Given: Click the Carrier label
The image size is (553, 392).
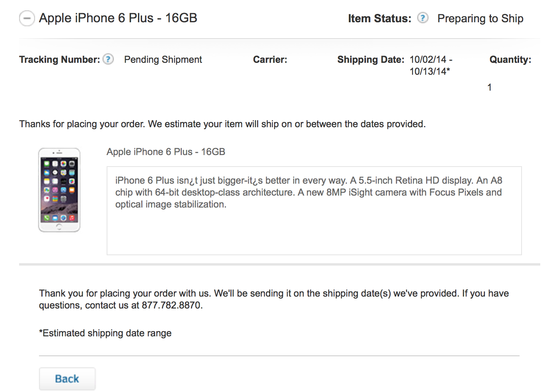Looking at the screenshot, I should [270, 60].
